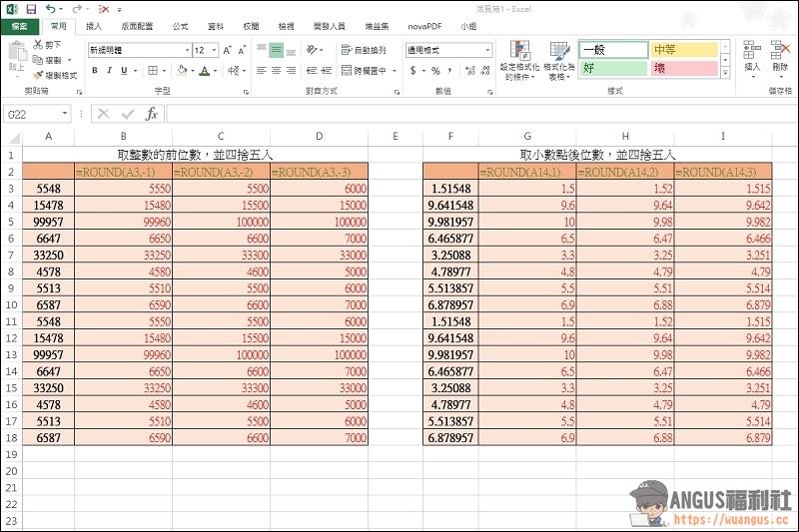Toggle Bold formatting
799x532 pixels.
pyautogui.click(x=95, y=71)
